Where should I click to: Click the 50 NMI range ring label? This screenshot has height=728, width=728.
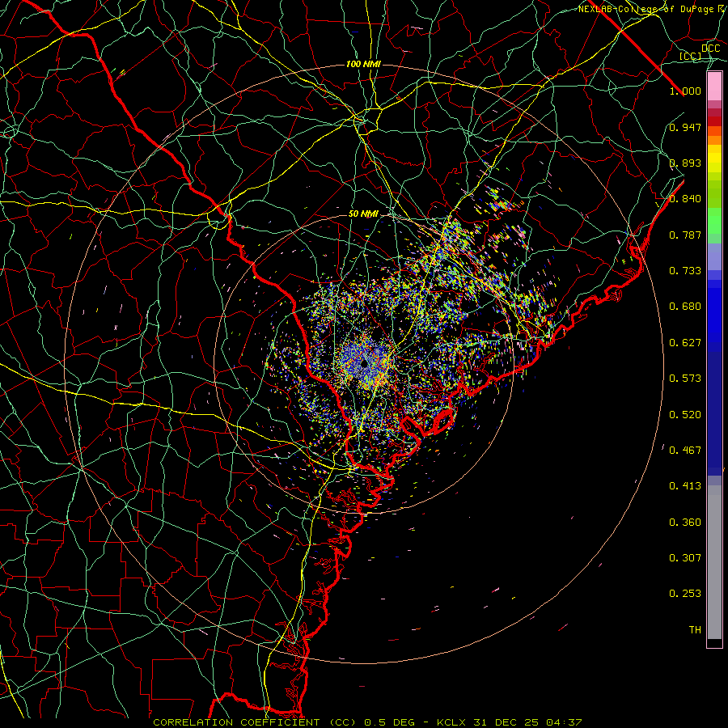click(x=363, y=214)
